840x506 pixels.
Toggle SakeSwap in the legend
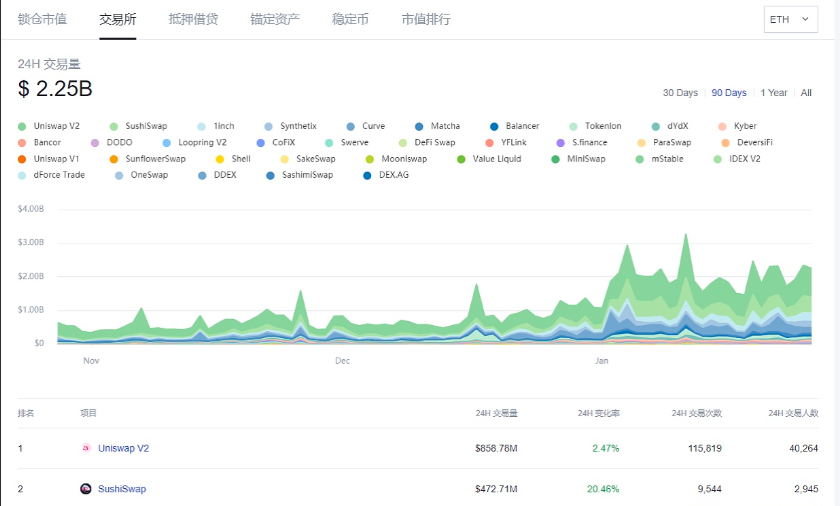[308, 158]
